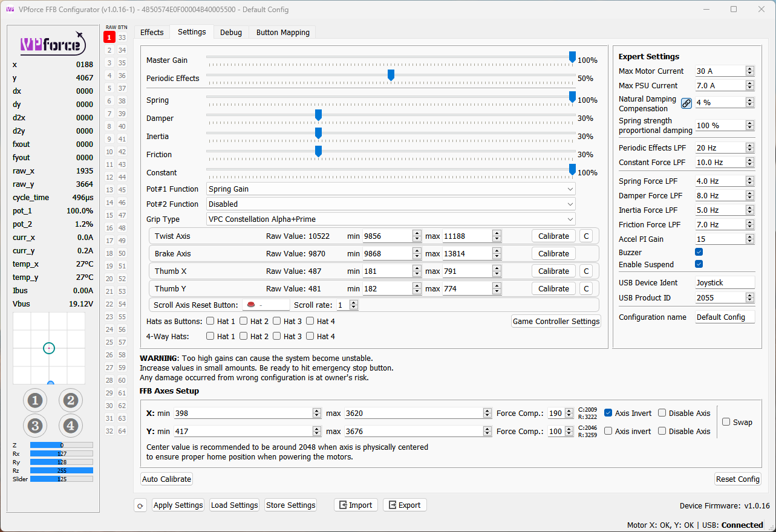Open the Debug tab

click(x=230, y=32)
